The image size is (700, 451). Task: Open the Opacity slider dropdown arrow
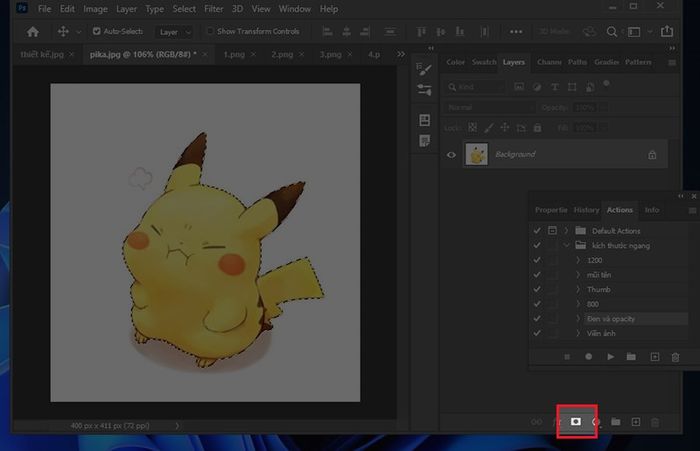(604, 108)
